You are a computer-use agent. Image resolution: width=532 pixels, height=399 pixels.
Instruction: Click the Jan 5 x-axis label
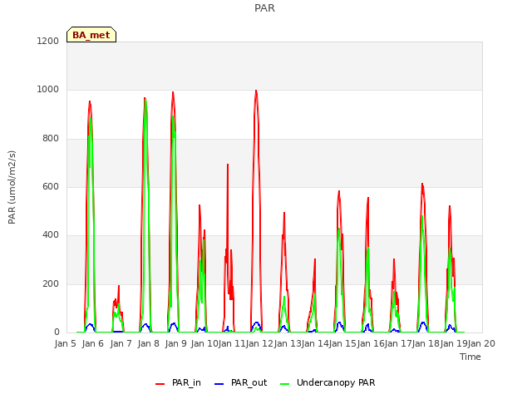click(x=65, y=343)
